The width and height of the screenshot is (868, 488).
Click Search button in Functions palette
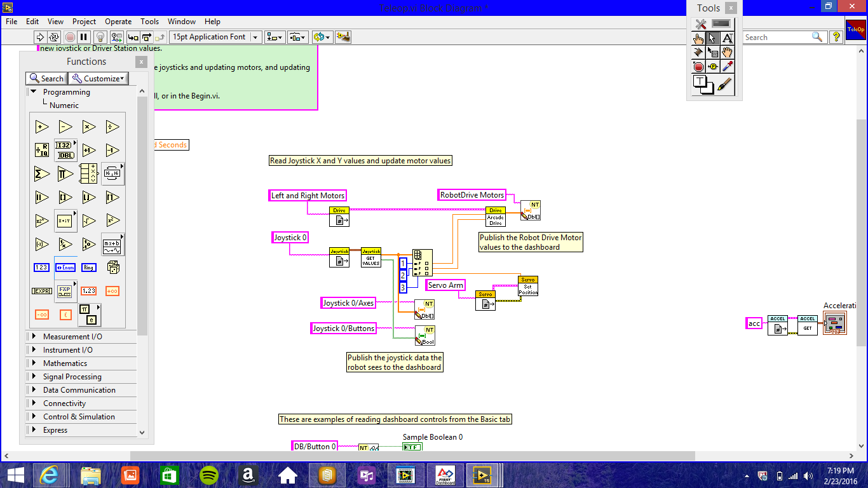coord(46,78)
